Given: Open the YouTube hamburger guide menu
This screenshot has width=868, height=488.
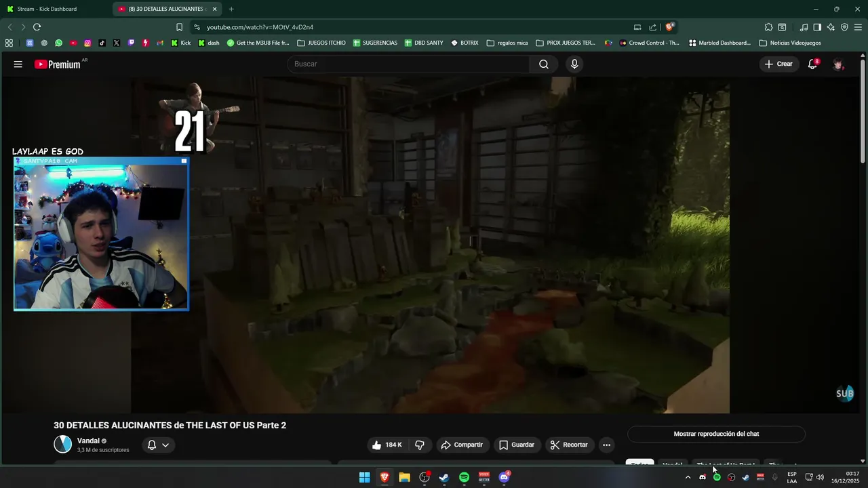Looking at the screenshot, I should coord(18,64).
